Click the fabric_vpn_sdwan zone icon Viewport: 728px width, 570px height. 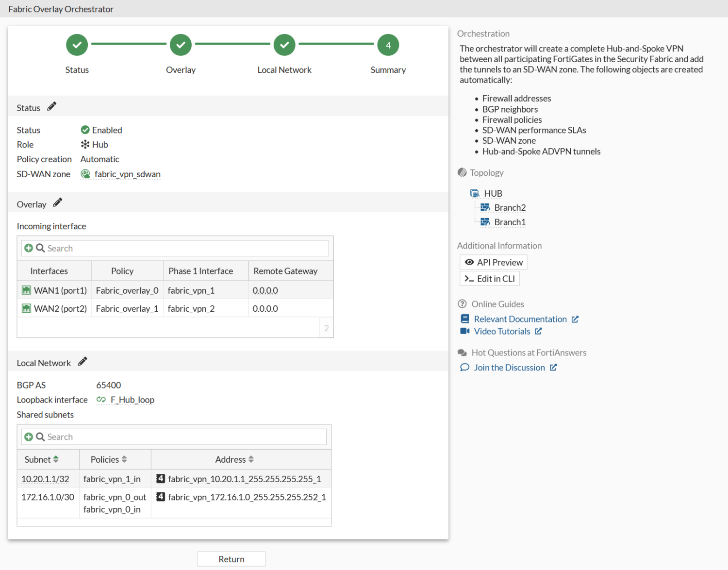(85, 174)
